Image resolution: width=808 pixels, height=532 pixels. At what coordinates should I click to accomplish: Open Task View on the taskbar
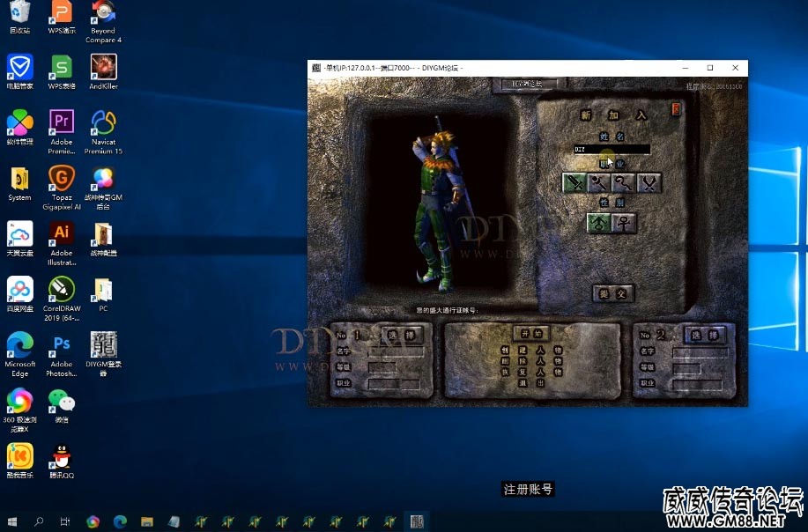tap(65, 521)
